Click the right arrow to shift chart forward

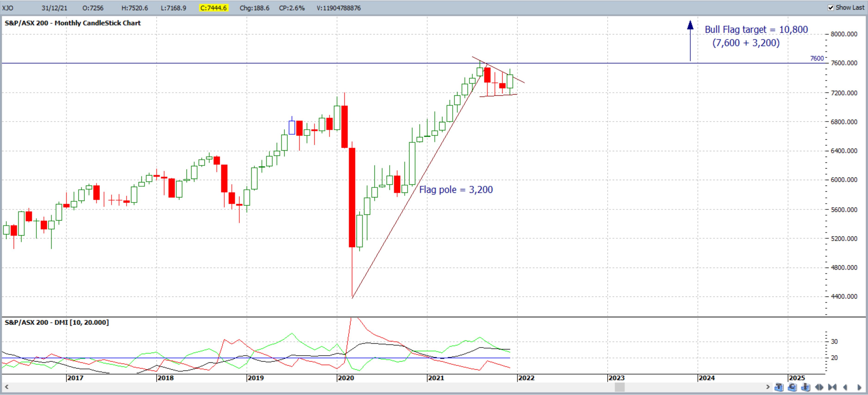click(x=860, y=387)
